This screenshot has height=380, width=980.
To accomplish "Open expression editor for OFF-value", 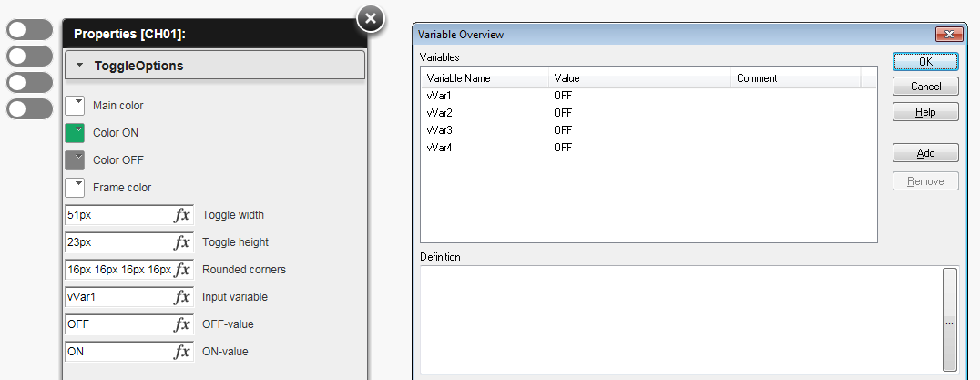I will click(x=182, y=324).
